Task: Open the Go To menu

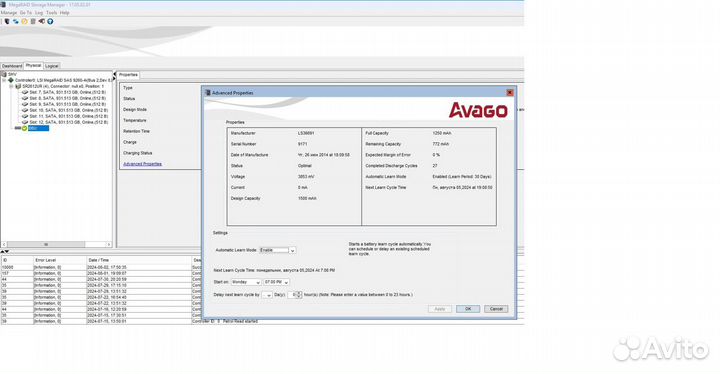Action: (x=26, y=13)
